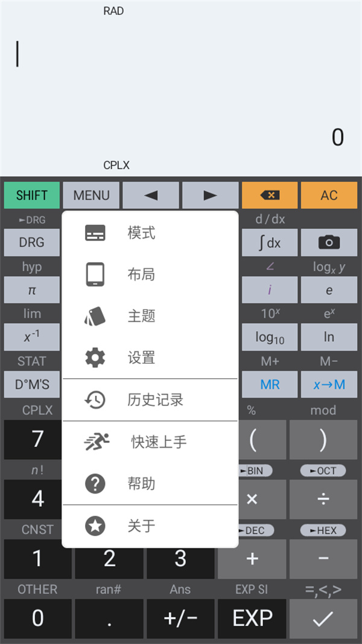Tap the pi π key
The height and width of the screenshot is (644, 362).
[x=31, y=290]
